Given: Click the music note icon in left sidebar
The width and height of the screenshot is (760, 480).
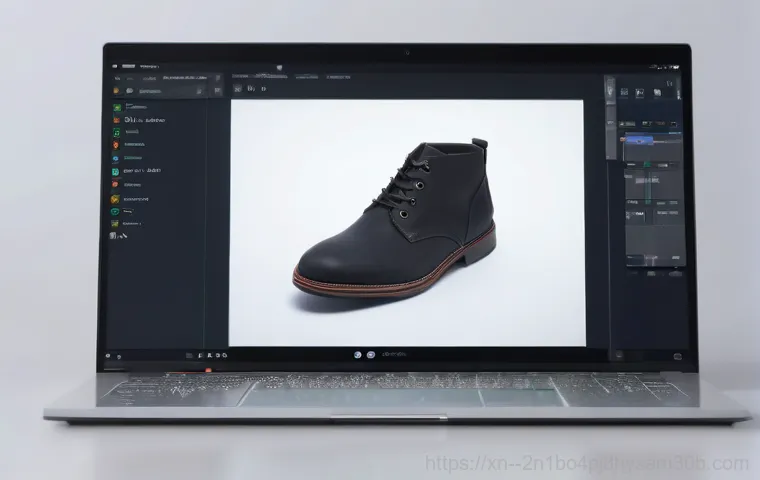Looking at the screenshot, I should [x=117, y=132].
